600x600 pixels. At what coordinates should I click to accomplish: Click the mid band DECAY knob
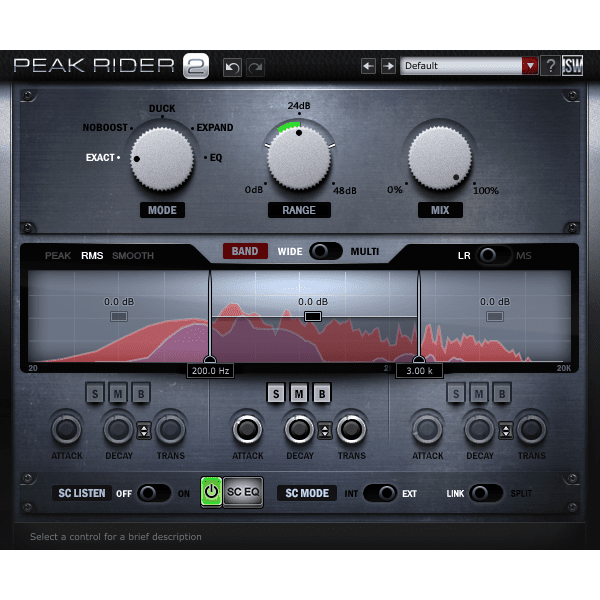(299, 429)
